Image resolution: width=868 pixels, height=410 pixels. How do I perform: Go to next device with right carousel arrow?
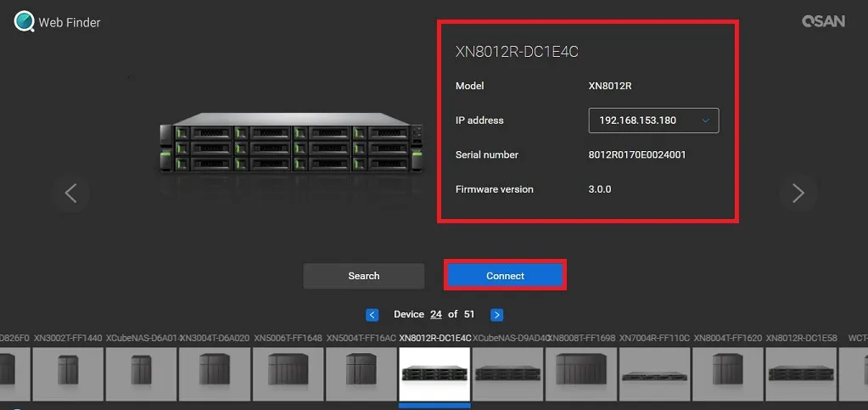pos(798,193)
